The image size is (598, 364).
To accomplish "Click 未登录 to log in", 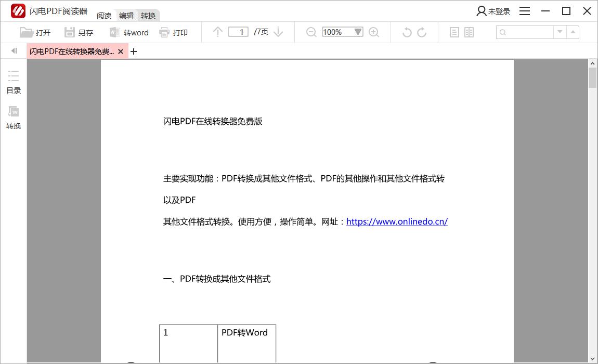I will click(493, 11).
